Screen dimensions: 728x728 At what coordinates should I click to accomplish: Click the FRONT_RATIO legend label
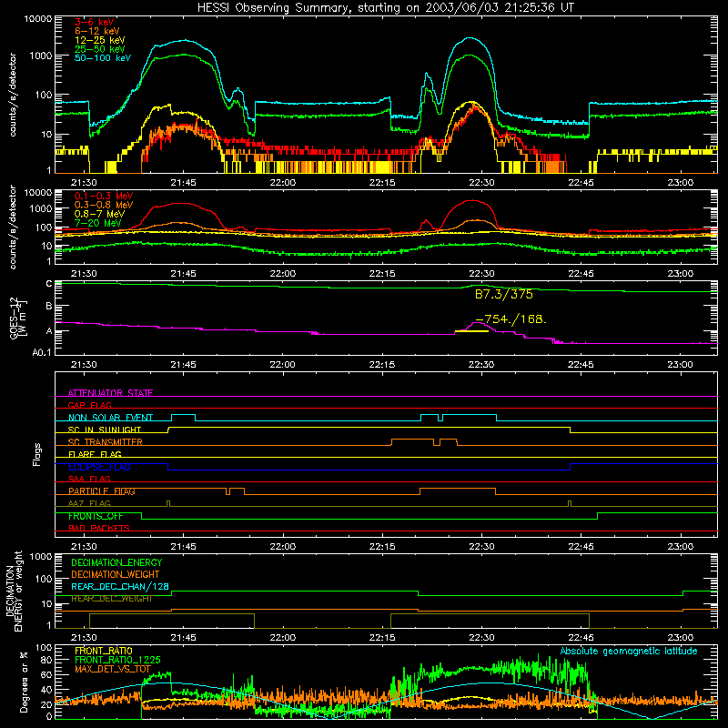(104, 651)
